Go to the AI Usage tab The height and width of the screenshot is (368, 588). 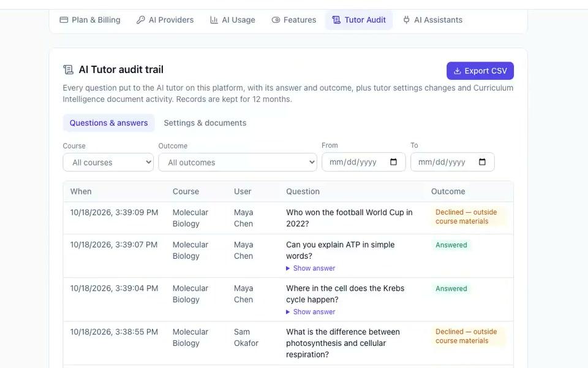pyautogui.click(x=233, y=20)
